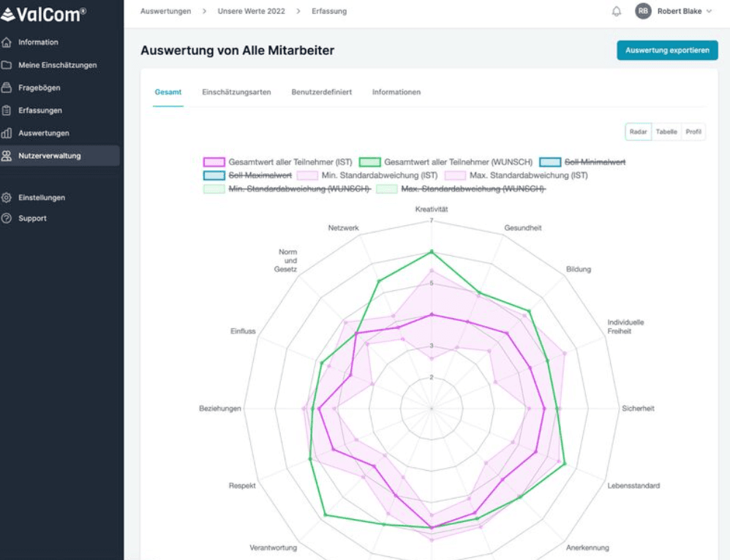Viewport: 730px width, 560px height.
Task: Click the Beziehungen axis label on radar
Action: (x=220, y=408)
